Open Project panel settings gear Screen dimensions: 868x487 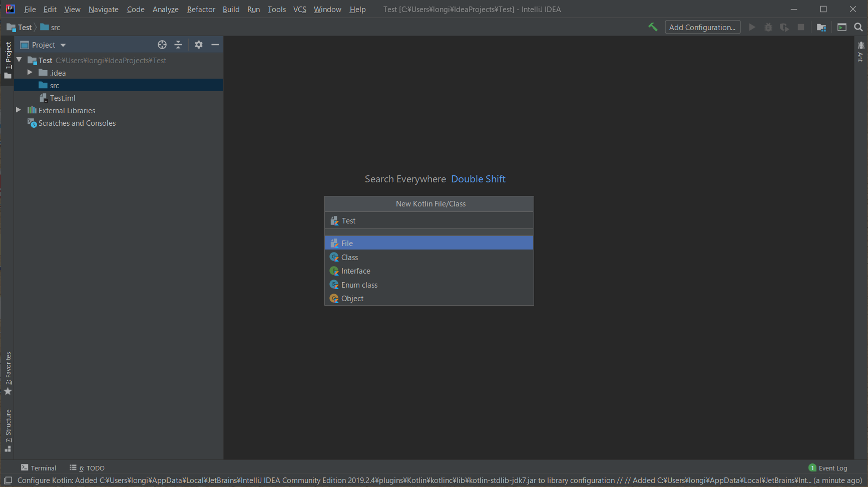click(x=199, y=45)
